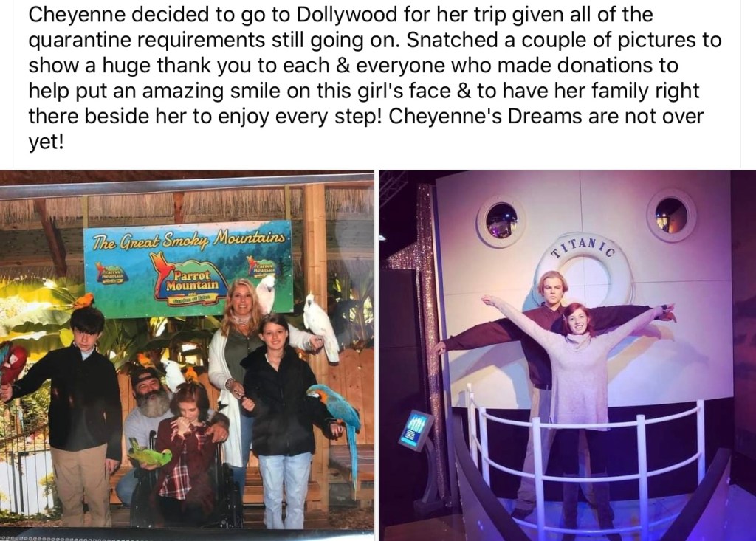This screenshot has height=541, width=756.
Task: Click the left porthole window
Action: pyautogui.click(x=501, y=221)
